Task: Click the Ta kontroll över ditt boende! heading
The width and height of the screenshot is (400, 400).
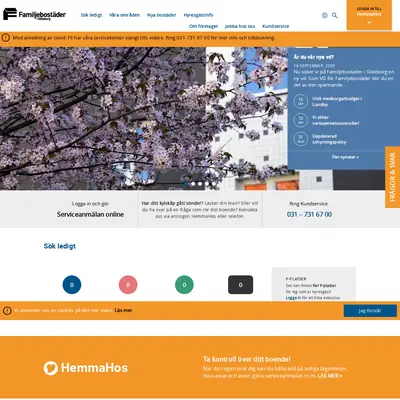Action: click(247, 359)
